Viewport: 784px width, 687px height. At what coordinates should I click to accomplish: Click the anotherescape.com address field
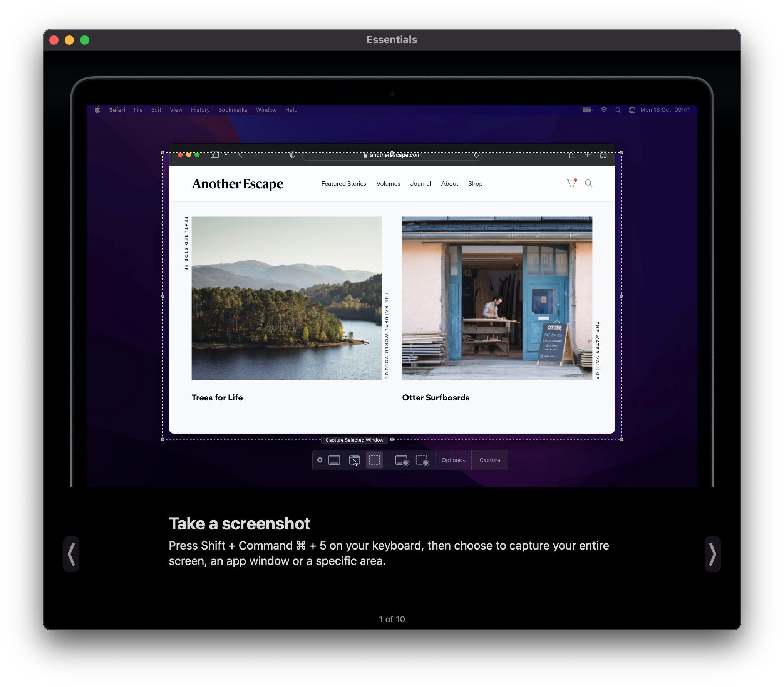coord(392,155)
